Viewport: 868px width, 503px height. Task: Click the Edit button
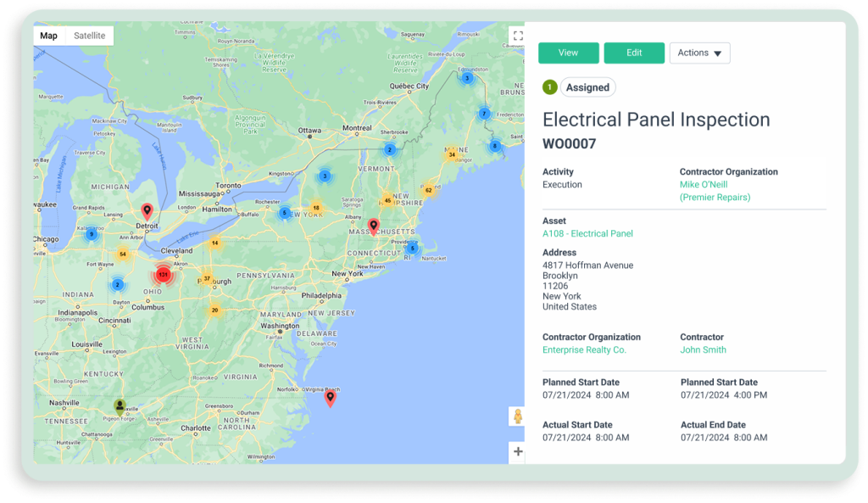(634, 53)
